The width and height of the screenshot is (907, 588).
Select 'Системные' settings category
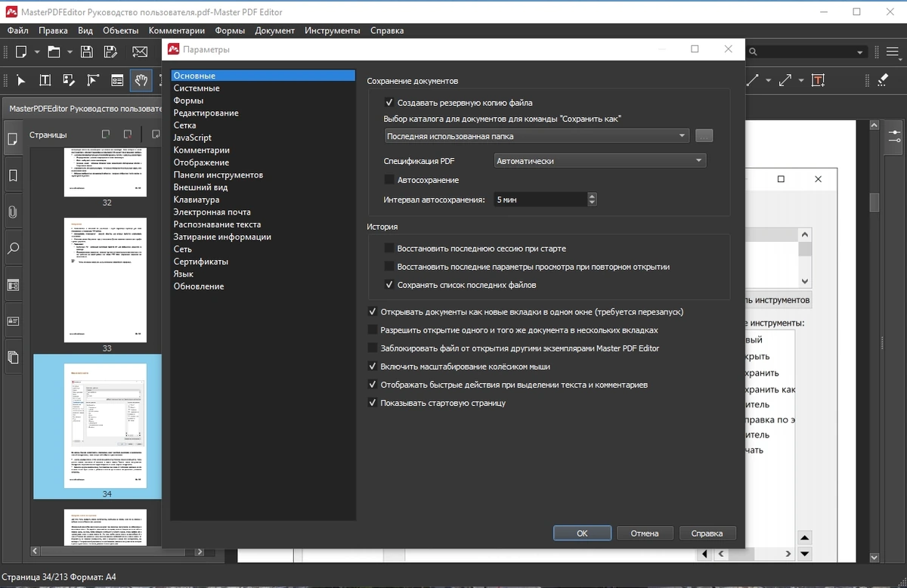[263, 88]
